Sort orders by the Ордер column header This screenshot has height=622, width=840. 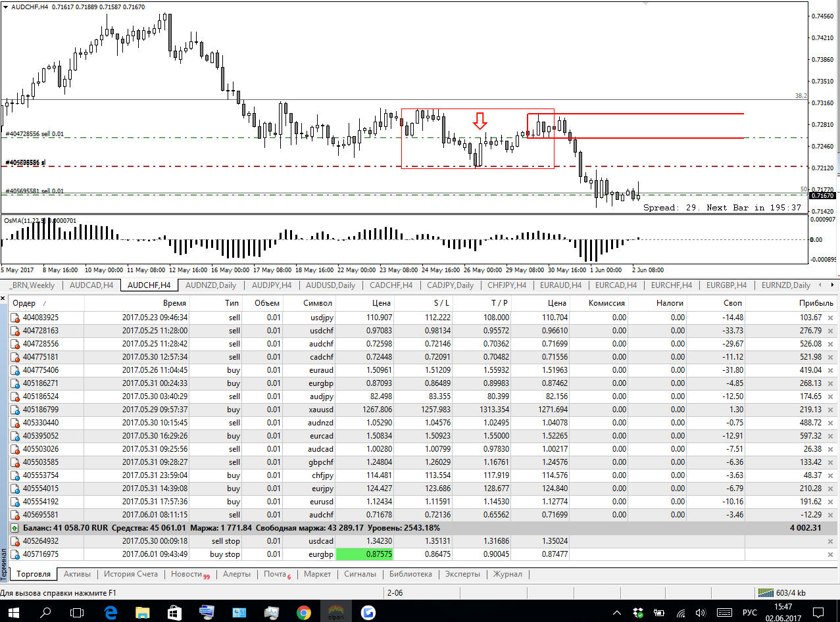point(46,303)
